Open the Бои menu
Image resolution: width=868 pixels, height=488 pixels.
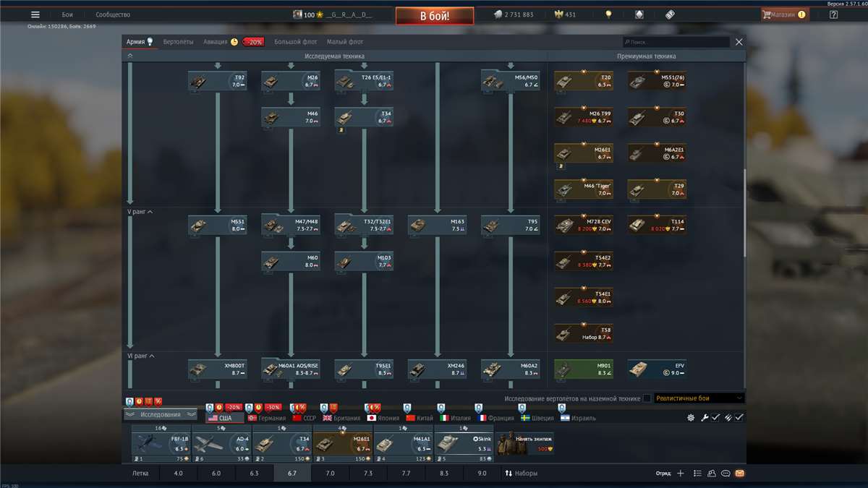click(67, 14)
